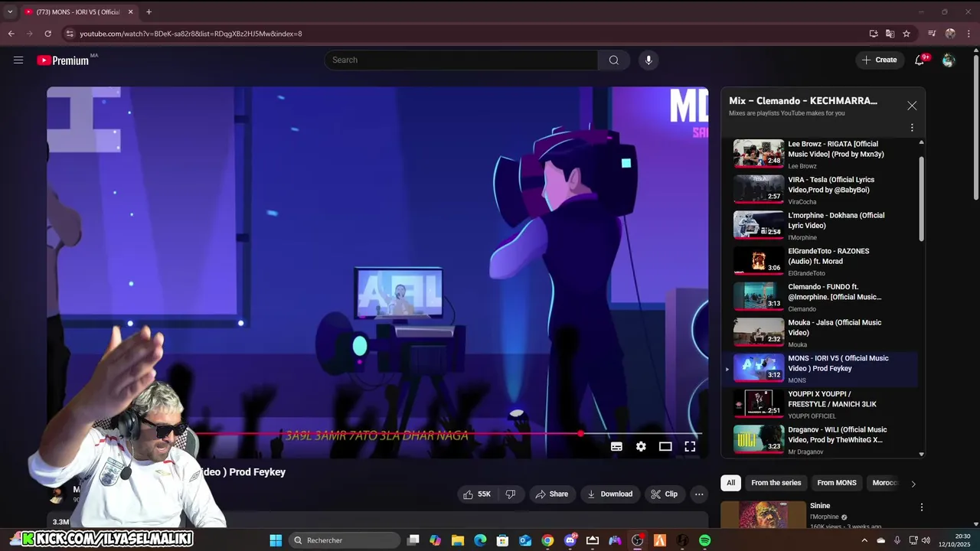
Task: Go back in the browser
Action: (x=11, y=34)
